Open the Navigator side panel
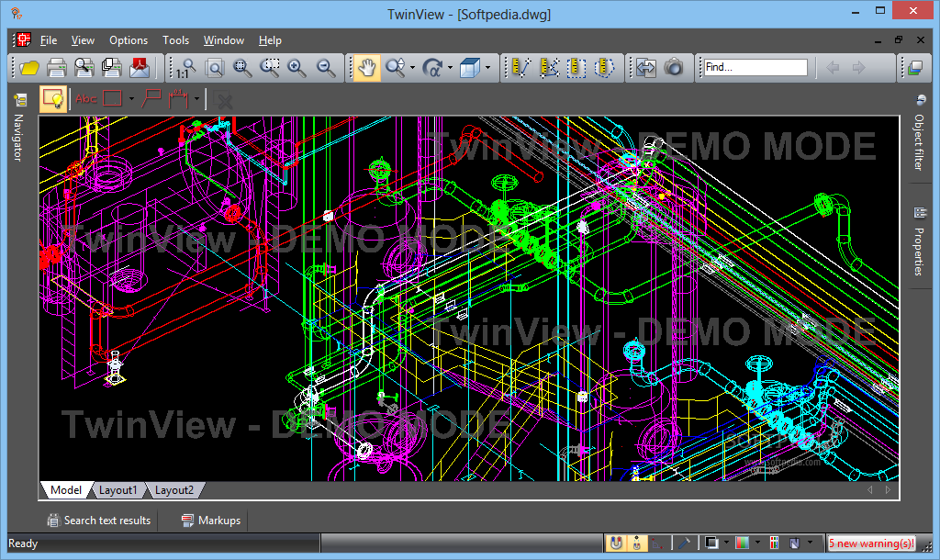Image resolution: width=940 pixels, height=560 pixels. click(x=18, y=138)
